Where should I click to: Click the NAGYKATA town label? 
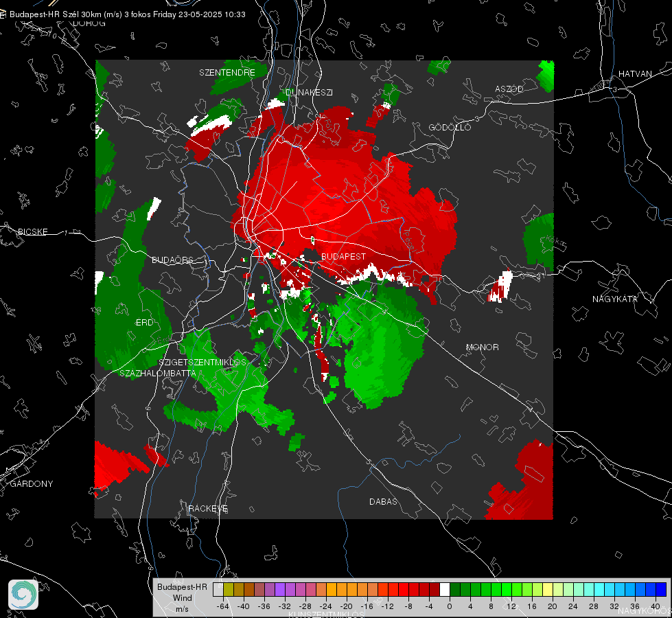tap(615, 299)
